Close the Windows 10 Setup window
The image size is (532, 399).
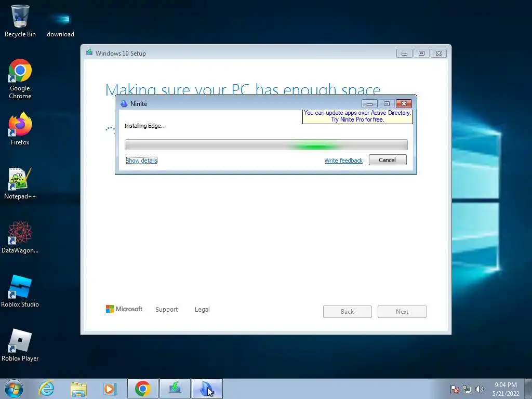pyautogui.click(x=438, y=54)
